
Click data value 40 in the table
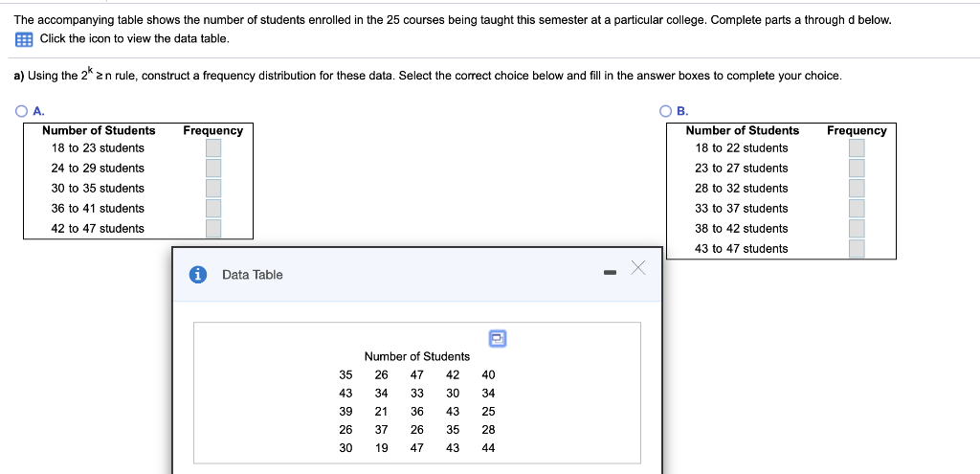click(x=489, y=375)
